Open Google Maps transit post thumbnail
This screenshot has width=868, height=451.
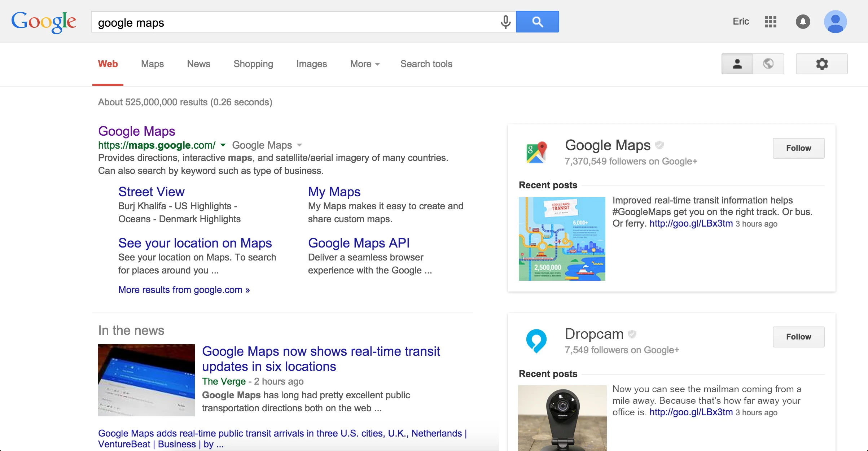tap(562, 238)
